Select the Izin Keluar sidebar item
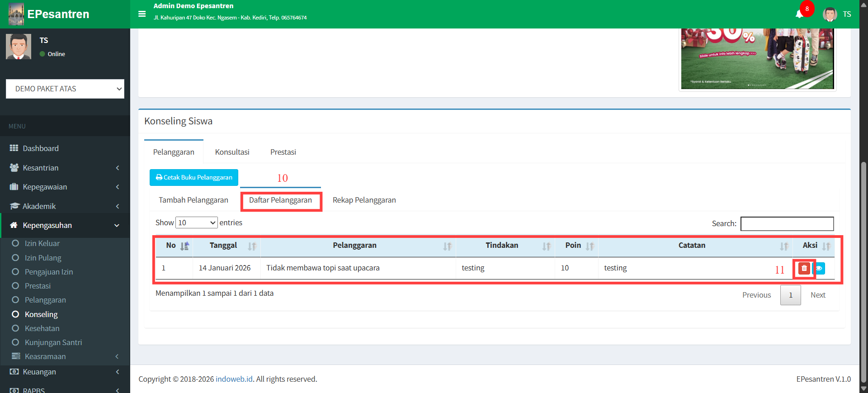 pos(42,243)
